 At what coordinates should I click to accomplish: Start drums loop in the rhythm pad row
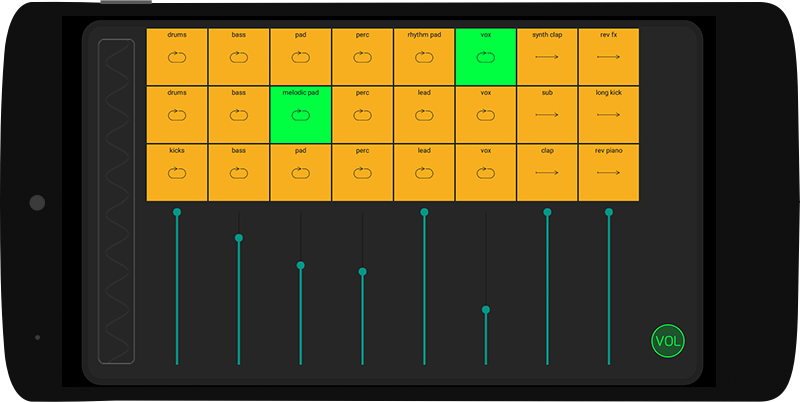coord(177,57)
